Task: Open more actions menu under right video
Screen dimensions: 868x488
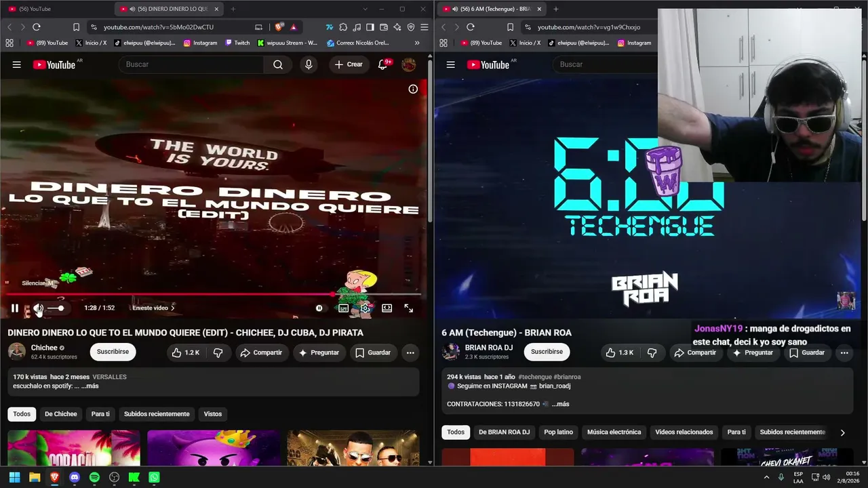Action: pyautogui.click(x=844, y=352)
